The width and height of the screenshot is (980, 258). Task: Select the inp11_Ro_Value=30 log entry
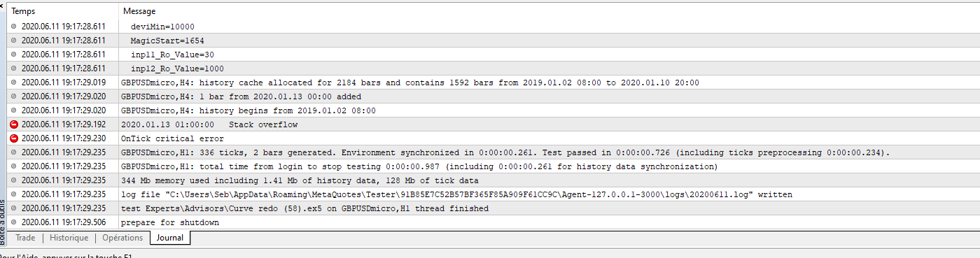pyautogui.click(x=493, y=55)
